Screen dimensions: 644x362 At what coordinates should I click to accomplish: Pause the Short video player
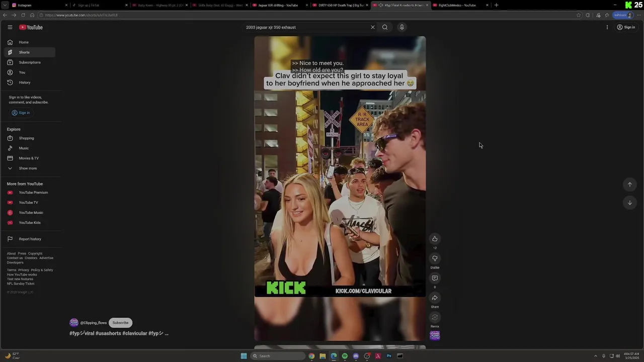click(x=340, y=189)
